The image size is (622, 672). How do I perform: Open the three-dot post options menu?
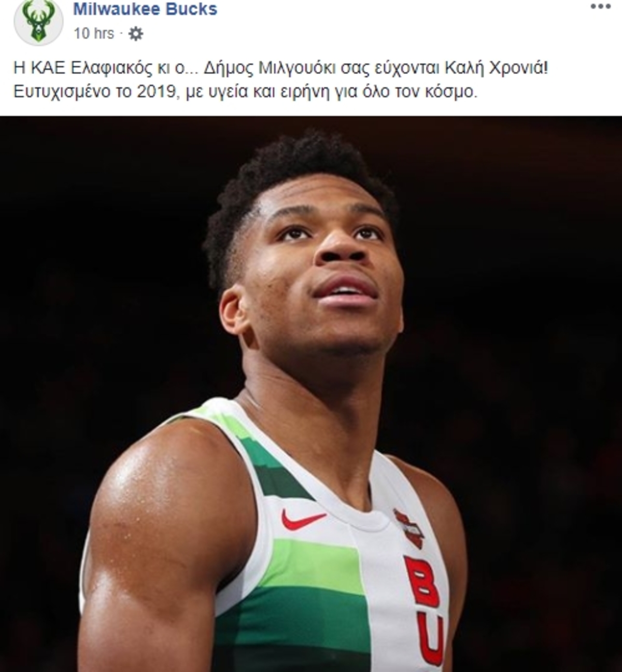[x=600, y=7]
